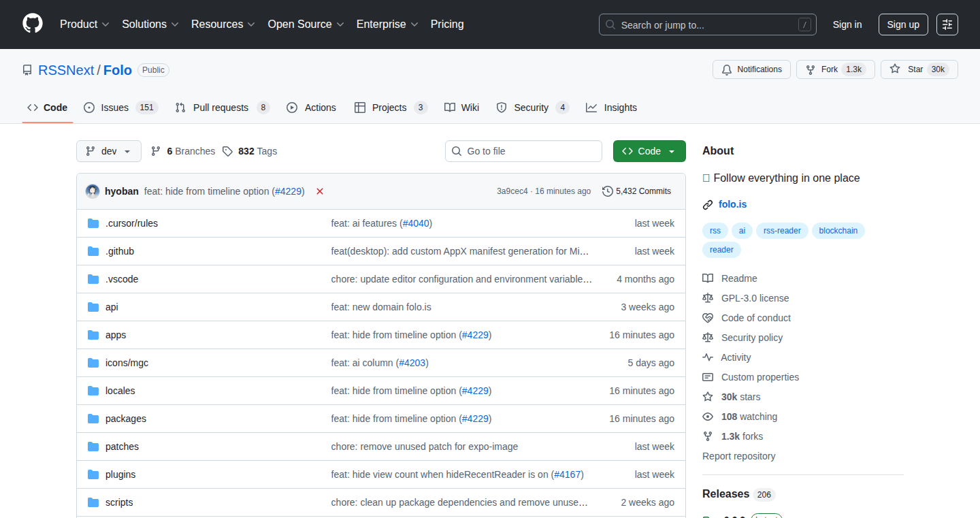Click the accessibility settings icon in the header
Image resolution: width=980 pixels, height=518 pixels.
point(947,25)
